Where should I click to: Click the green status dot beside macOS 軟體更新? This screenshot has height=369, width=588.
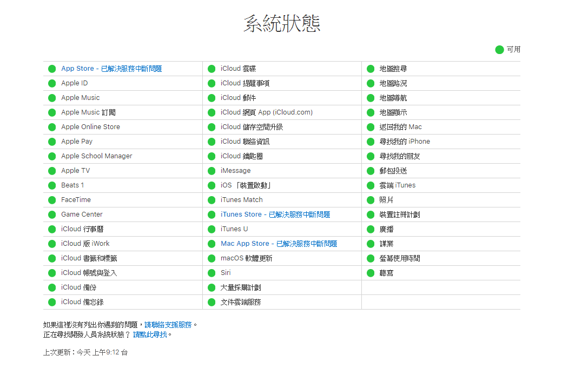tap(212, 258)
